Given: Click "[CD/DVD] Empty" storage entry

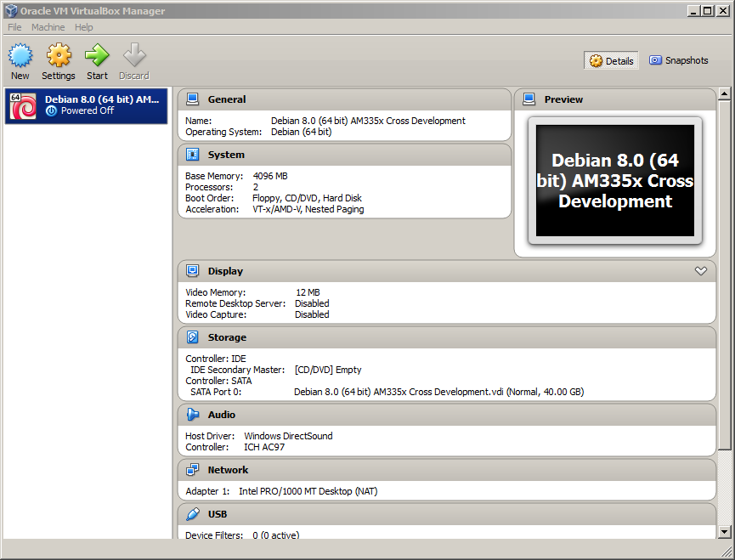Looking at the screenshot, I should tap(328, 370).
